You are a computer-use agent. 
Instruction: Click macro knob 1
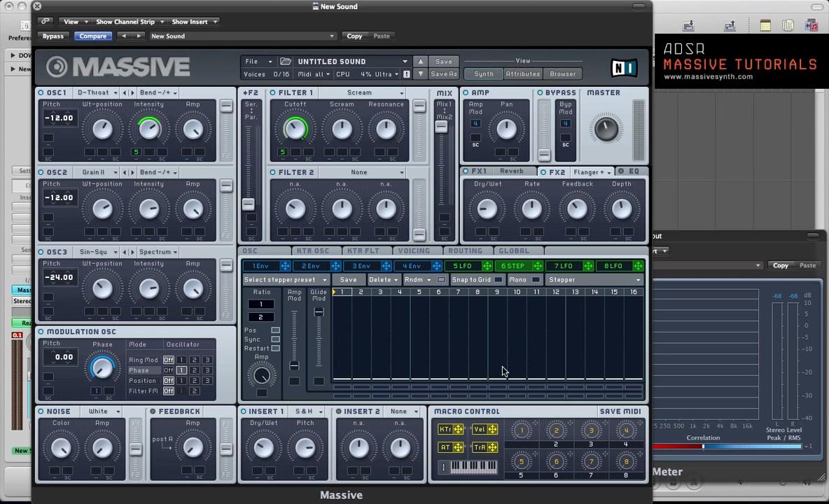pyautogui.click(x=522, y=430)
